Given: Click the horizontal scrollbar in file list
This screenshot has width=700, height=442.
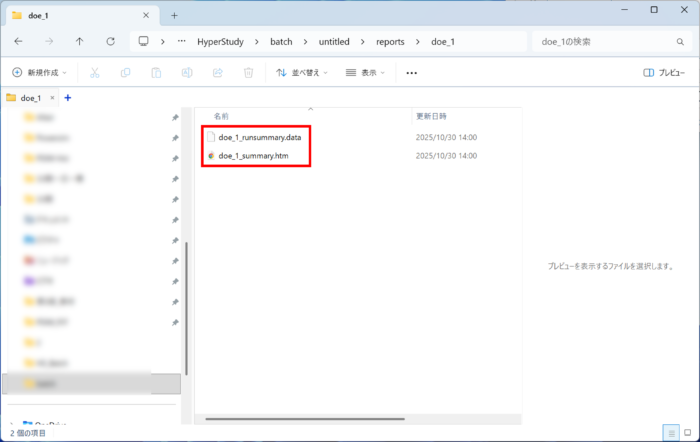Looking at the screenshot, I should point(300,419).
